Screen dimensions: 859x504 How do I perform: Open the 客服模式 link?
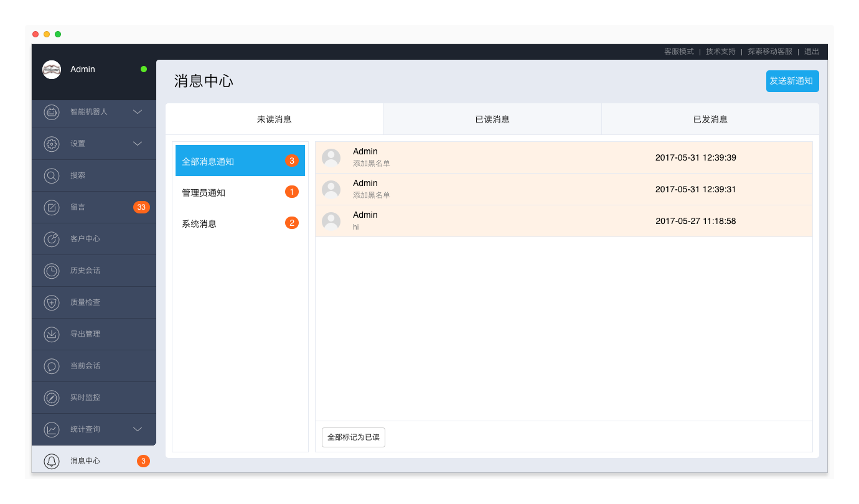pos(679,52)
